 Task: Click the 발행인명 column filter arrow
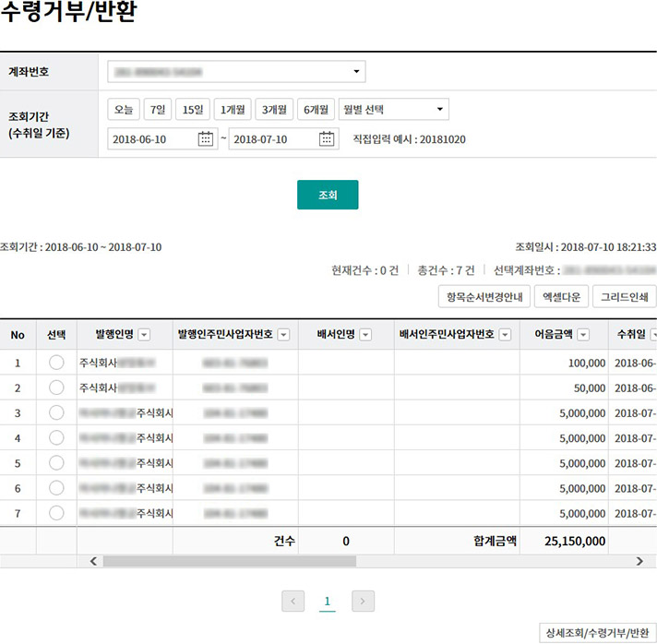145,335
